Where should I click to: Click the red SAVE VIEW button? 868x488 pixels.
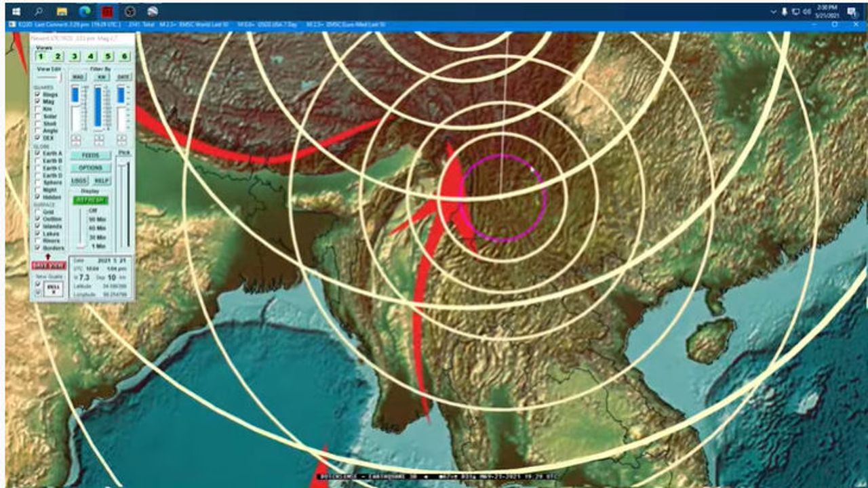click(x=49, y=265)
